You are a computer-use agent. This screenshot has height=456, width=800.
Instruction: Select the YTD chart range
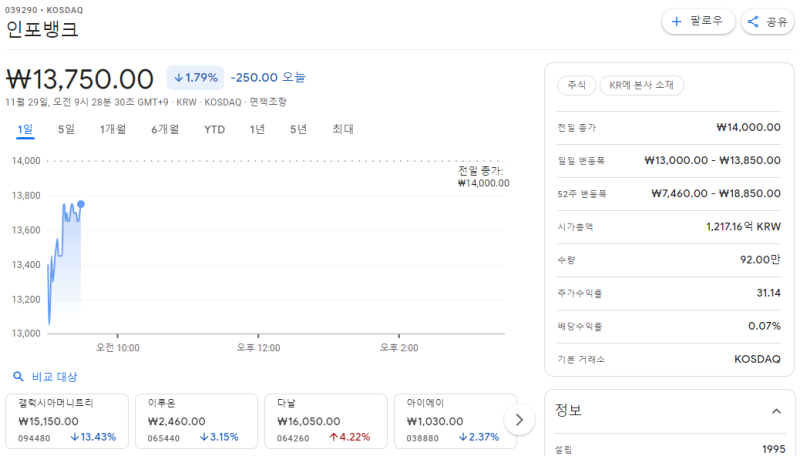[x=214, y=130]
